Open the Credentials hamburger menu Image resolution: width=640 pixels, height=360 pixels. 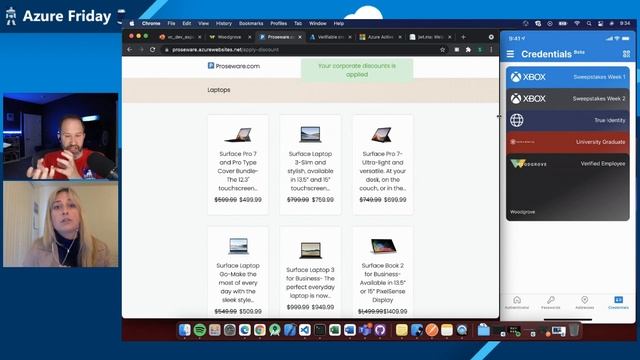pos(510,54)
